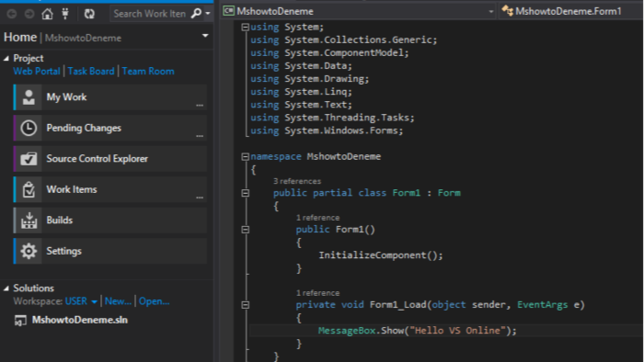Click the InitializeComponent(); line
Screen dimensions: 644x362
tap(381, 255)
